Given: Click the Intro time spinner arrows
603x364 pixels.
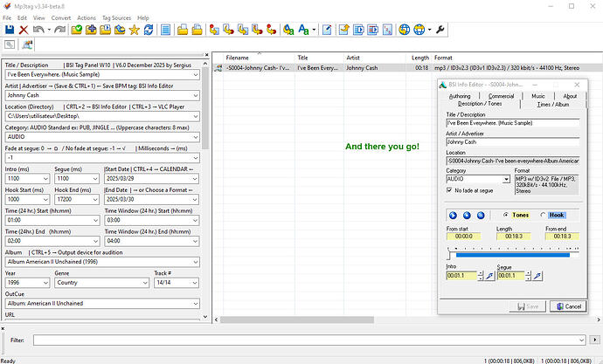Looking at the screenshot, I should [x=481, y=276].
